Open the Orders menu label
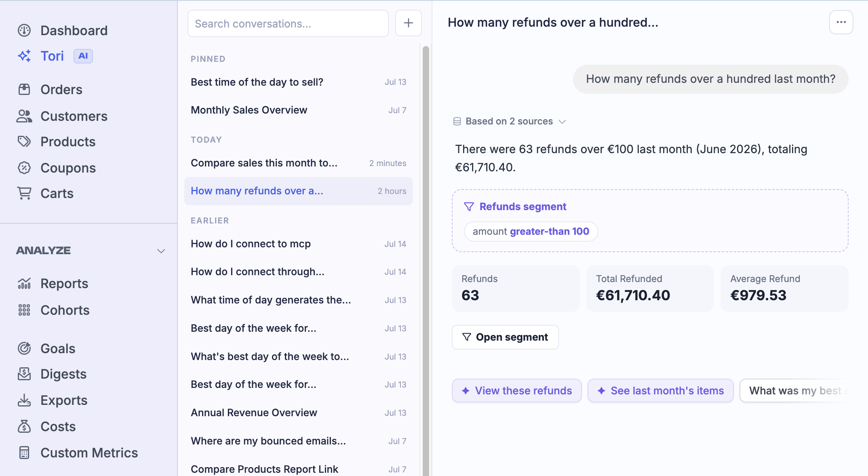868x476 pixels. (61, 89)
